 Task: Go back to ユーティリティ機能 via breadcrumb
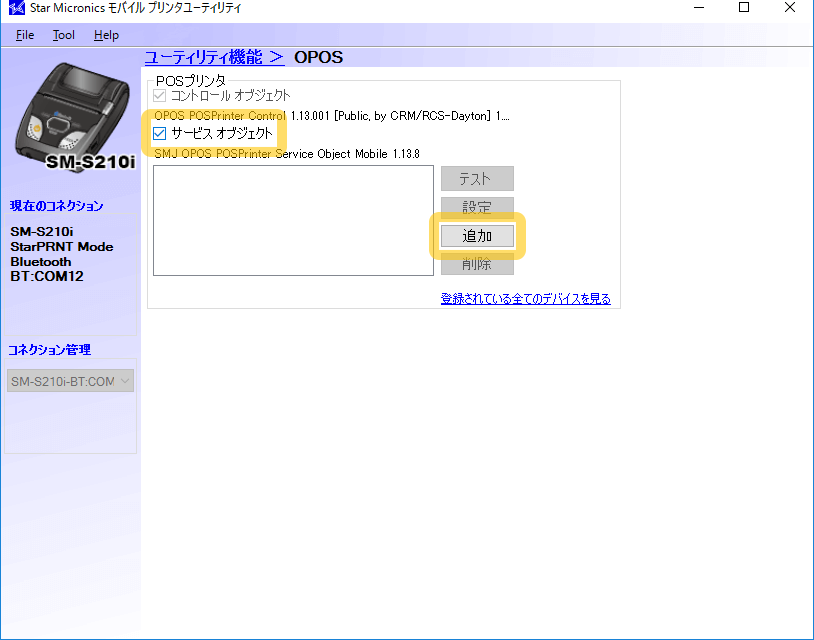(x=214, y=57)
